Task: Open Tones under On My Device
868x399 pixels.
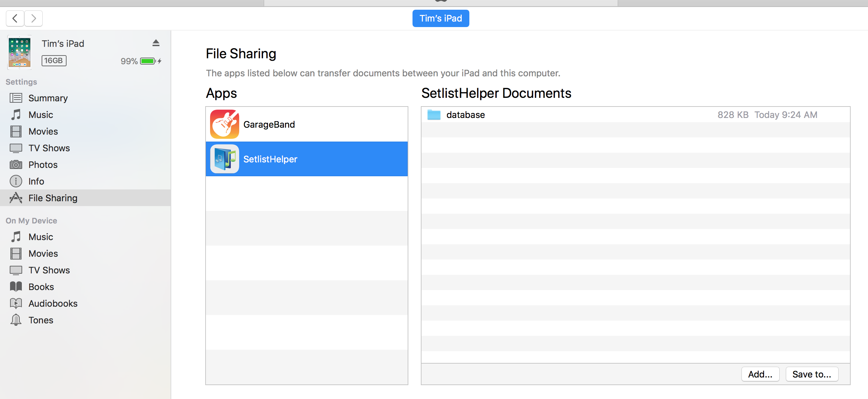Action: pos(41,320)
